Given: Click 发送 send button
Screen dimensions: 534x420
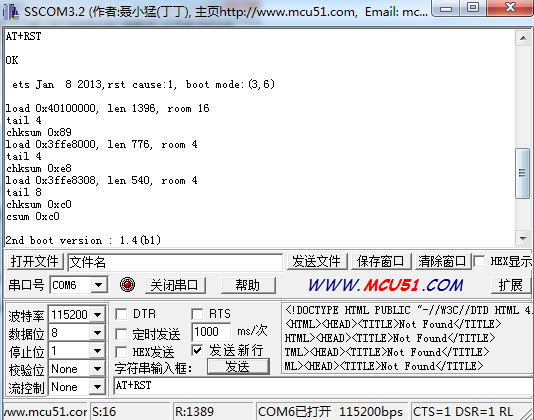Looking at the screenshot, I should click(238, 367).
